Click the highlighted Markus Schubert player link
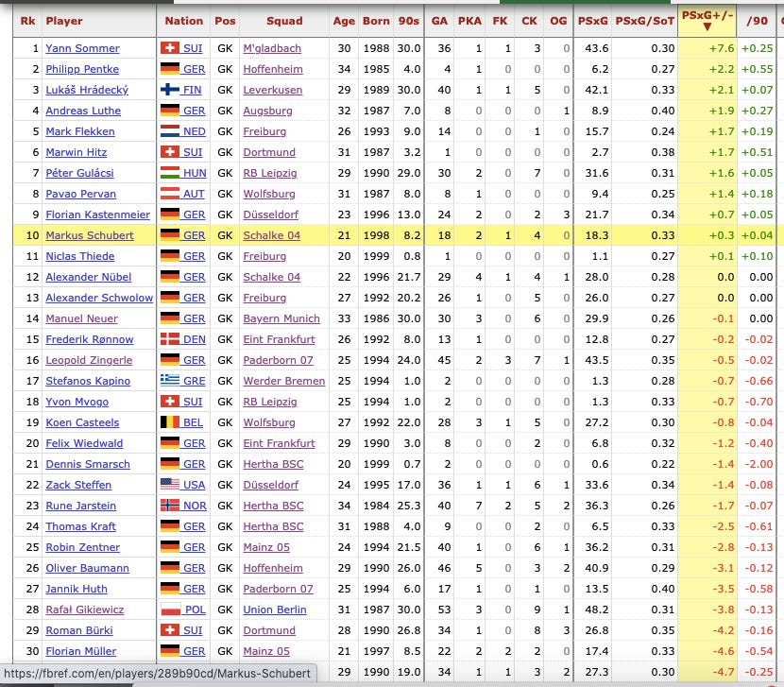This screenshot has height=687, width=784. tap(90, 235)
